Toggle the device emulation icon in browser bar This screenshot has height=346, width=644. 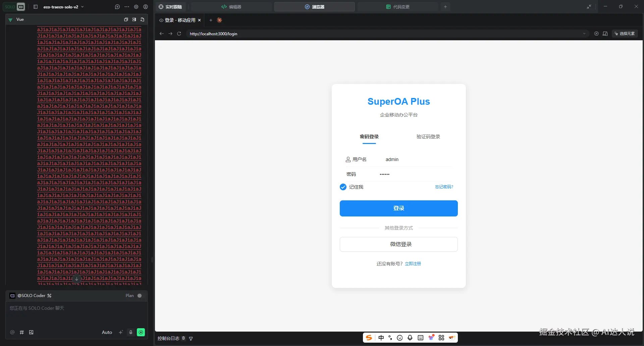coord(605,34)
